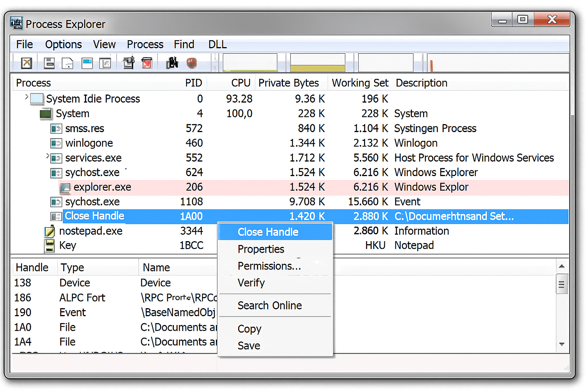Click the first toolbar icon with X mark
This screenshot has width=588, height=392.
[x=26, y=63]
